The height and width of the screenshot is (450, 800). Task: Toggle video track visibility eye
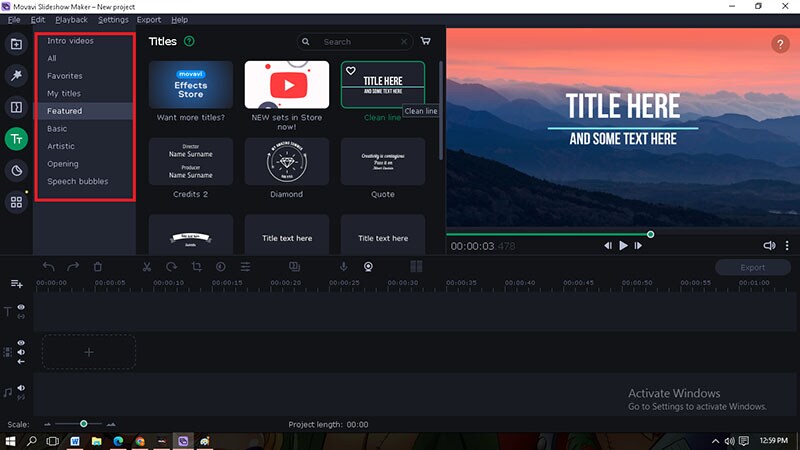pyautogui.click(x=21, y=343)
